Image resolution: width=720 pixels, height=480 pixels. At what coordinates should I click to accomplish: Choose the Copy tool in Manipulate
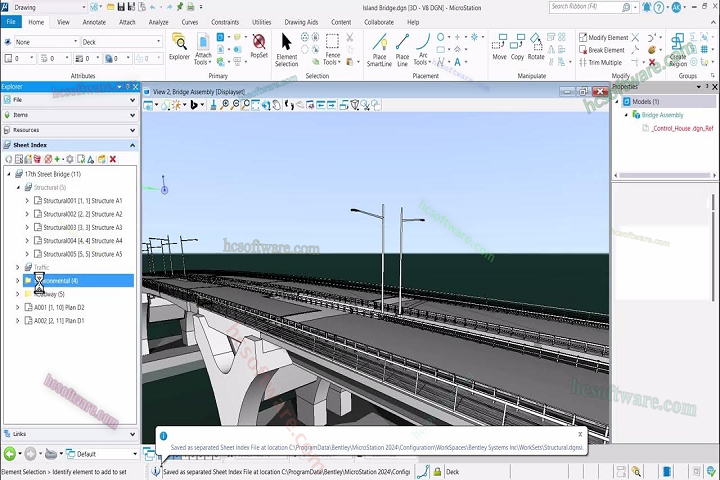click(x=518, y=47)
